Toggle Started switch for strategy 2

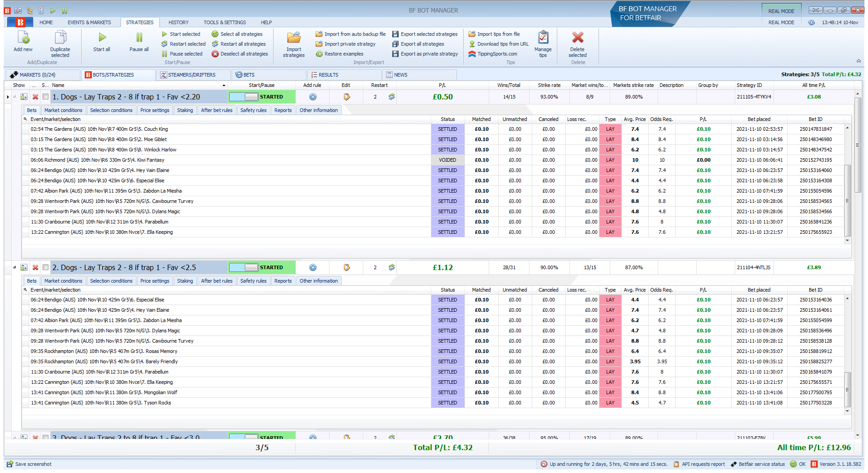coord(244,267)
